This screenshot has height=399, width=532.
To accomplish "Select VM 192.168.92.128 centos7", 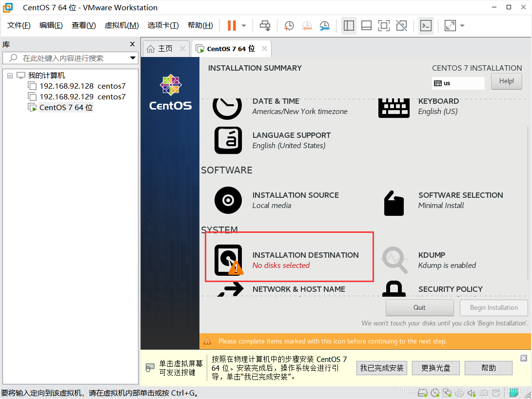I will (x=82, y=86).
